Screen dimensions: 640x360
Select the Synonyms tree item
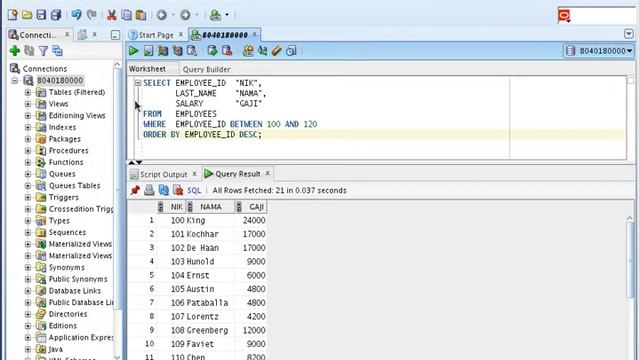pos(67,268)
